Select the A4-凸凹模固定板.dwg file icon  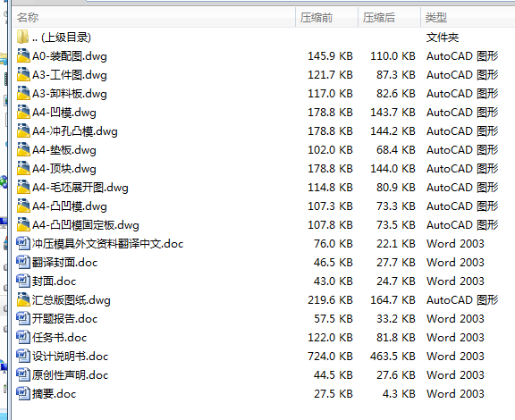click(x=23, y=224)
